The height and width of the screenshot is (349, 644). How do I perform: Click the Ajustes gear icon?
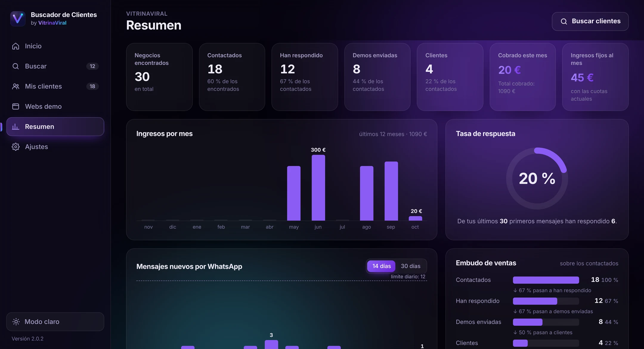16,147
